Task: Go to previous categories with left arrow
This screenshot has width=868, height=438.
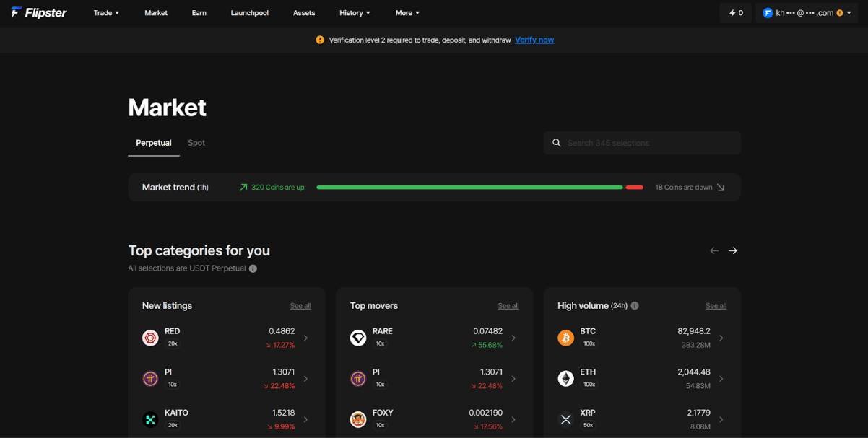Action: click(x=714, y=250)
